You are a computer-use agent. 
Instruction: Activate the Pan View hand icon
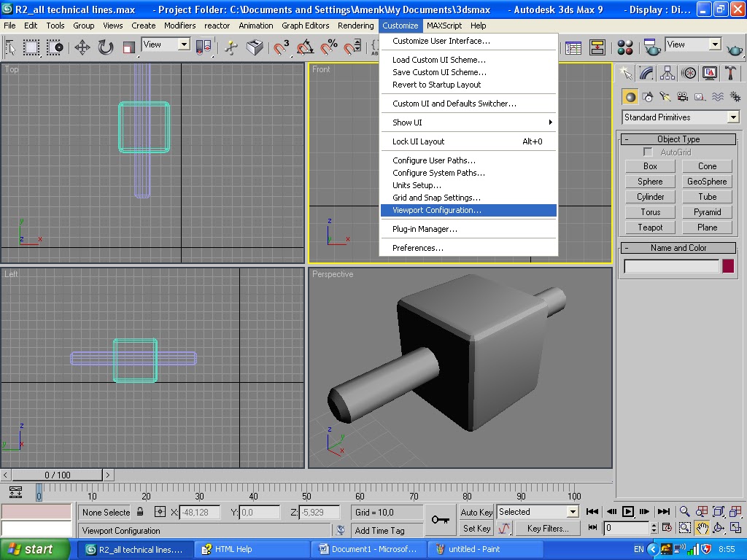click(702, 528)
